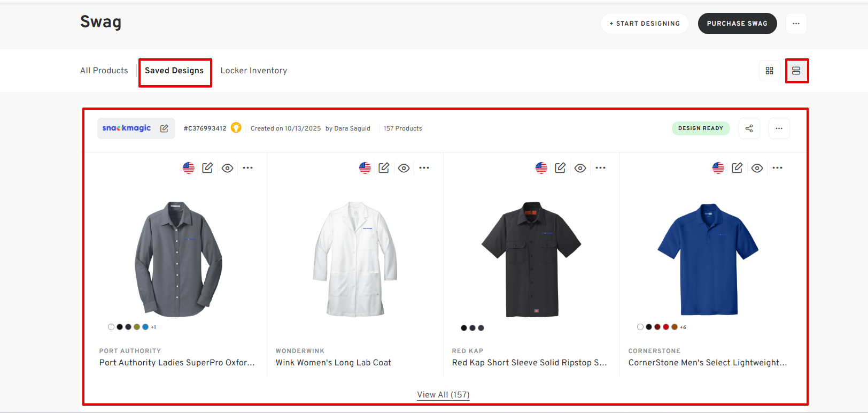
Task: Switch to grid view layout
Action: (769, 71)
